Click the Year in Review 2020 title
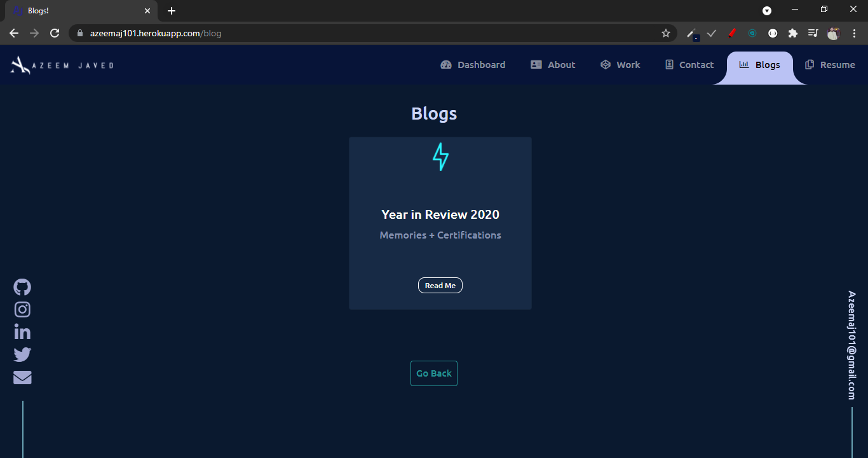868x458 pixels. [440, 214]
